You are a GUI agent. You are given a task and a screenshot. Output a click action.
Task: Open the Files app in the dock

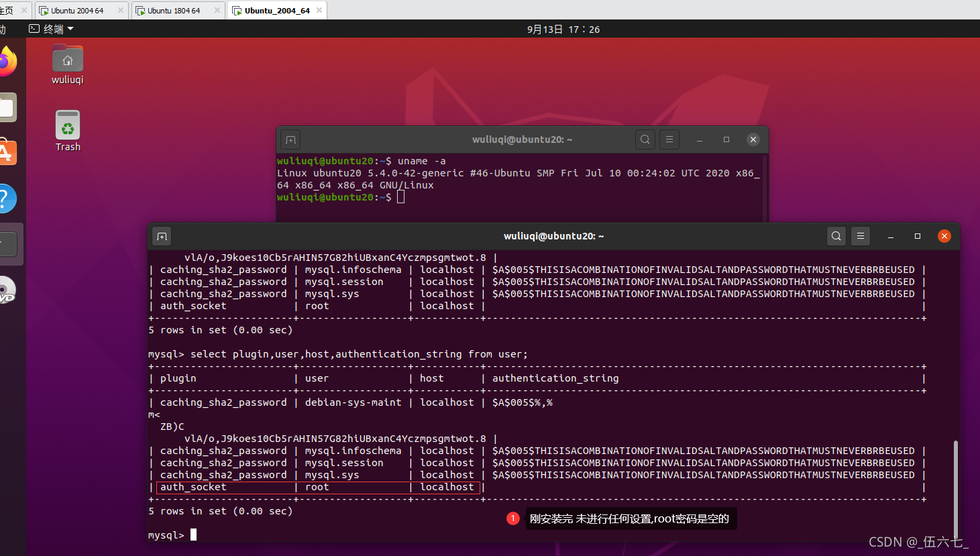[7, 107]
